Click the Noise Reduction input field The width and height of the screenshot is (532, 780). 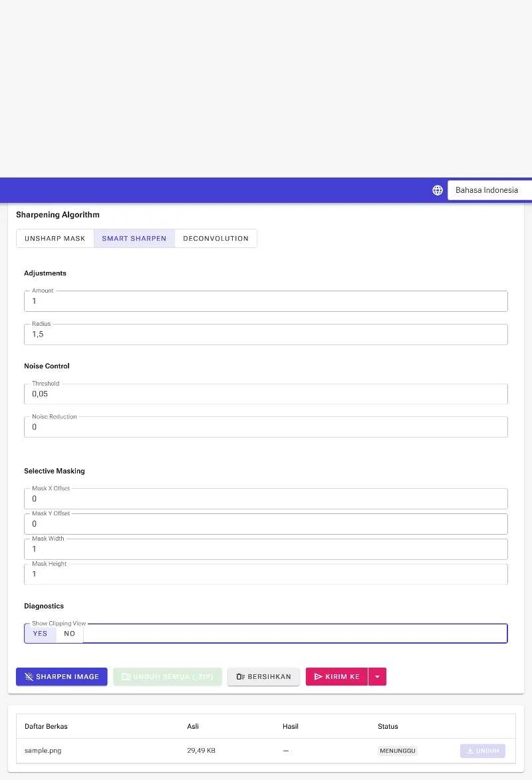266,427
